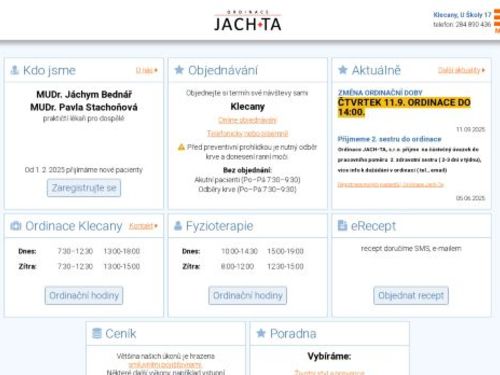Click the Od 1. 2. 2025 přijímáme nové pacienty text
This screenshot has width=500, height=375.
(x=84, y=170)
